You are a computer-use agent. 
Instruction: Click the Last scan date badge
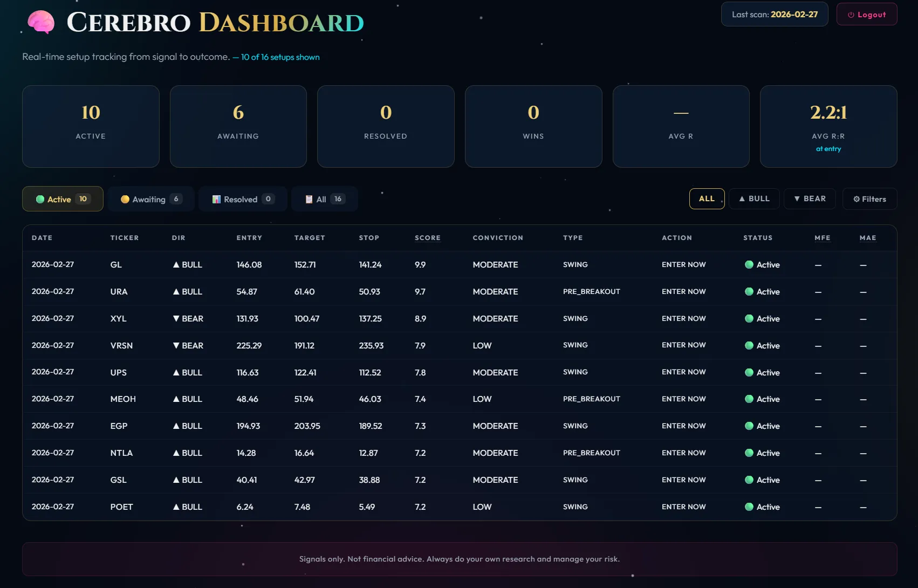775,15
